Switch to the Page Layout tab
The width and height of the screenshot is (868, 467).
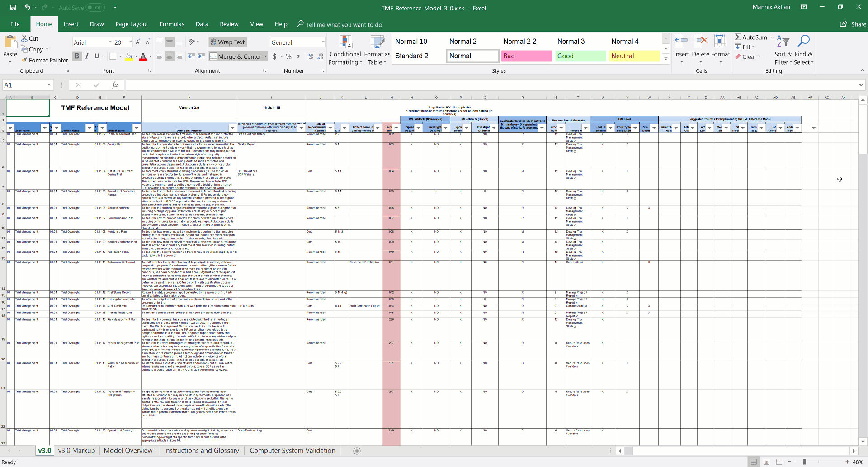(x=132, y=24)
